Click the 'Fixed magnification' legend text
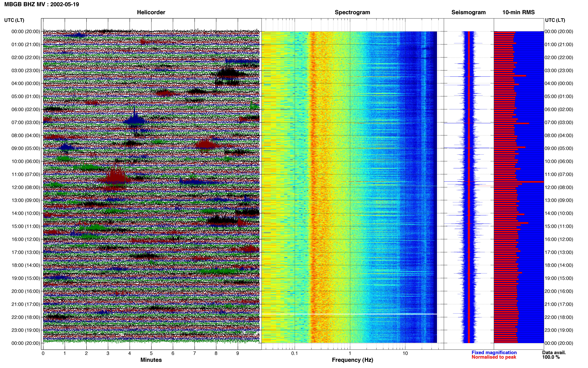Screen dimensions: 588x368 (x=494, y=352)
